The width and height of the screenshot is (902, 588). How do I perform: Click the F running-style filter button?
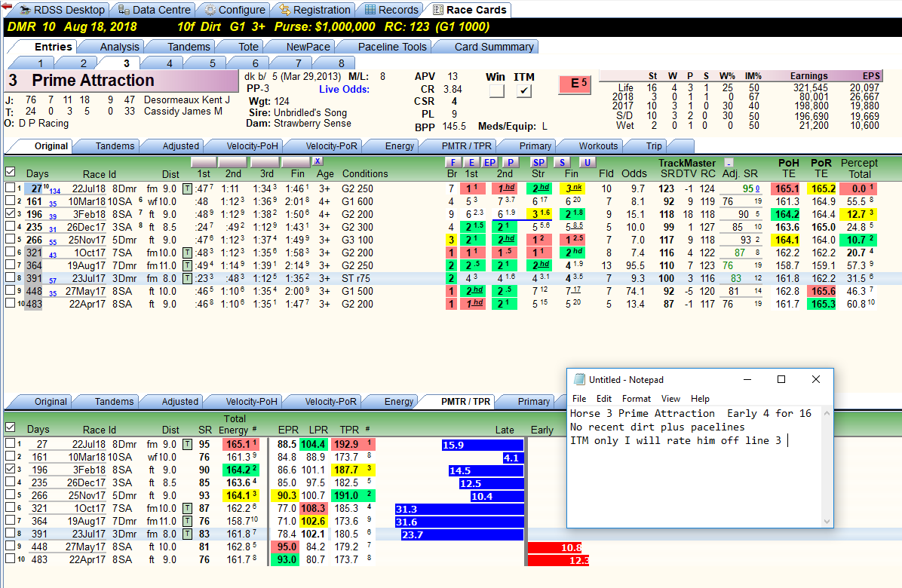click(453, 163)
